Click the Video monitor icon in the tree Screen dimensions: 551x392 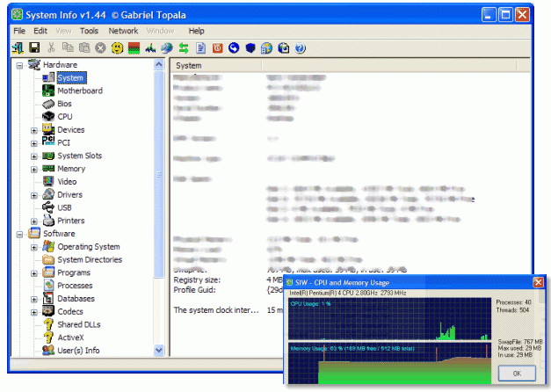[x=48, y=181]
